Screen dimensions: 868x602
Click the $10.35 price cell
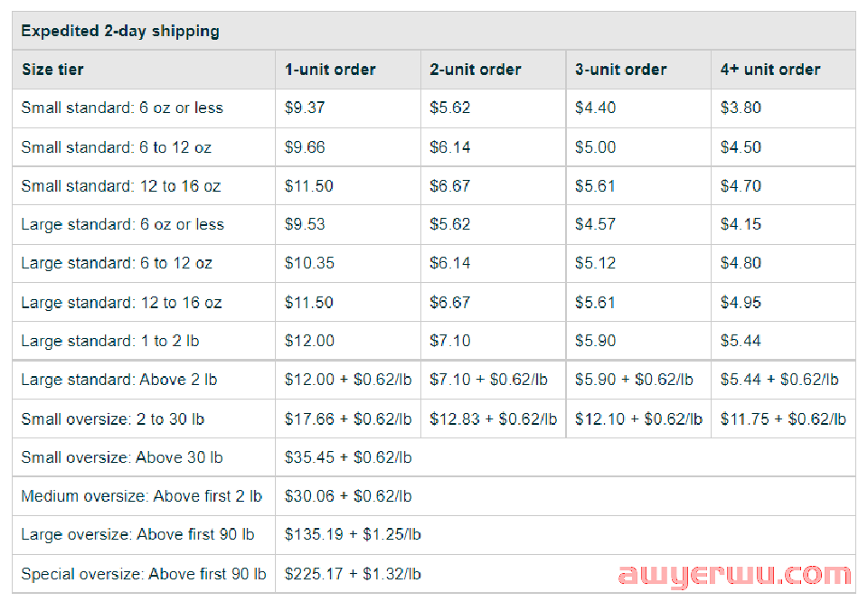[309, 263]
